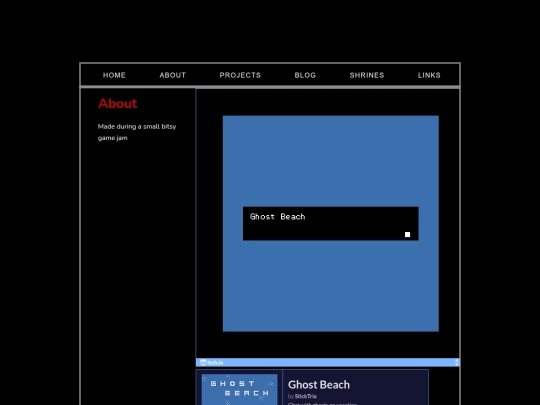Toggle fullscreen icon on the itch.io bar

click(x=457, y=362)
